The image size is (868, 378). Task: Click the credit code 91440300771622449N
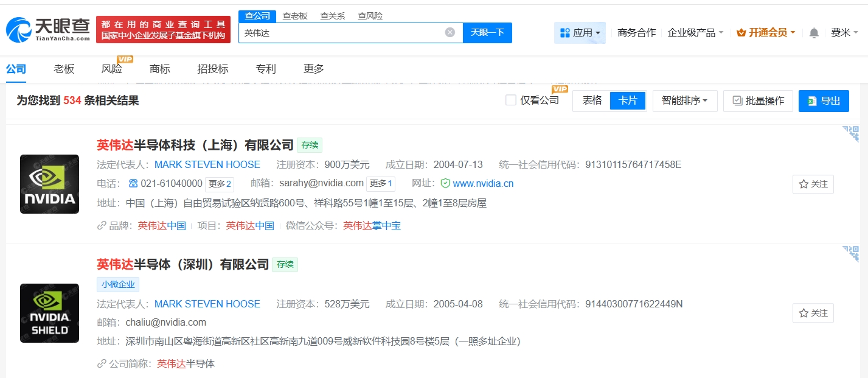coord(634,304)
